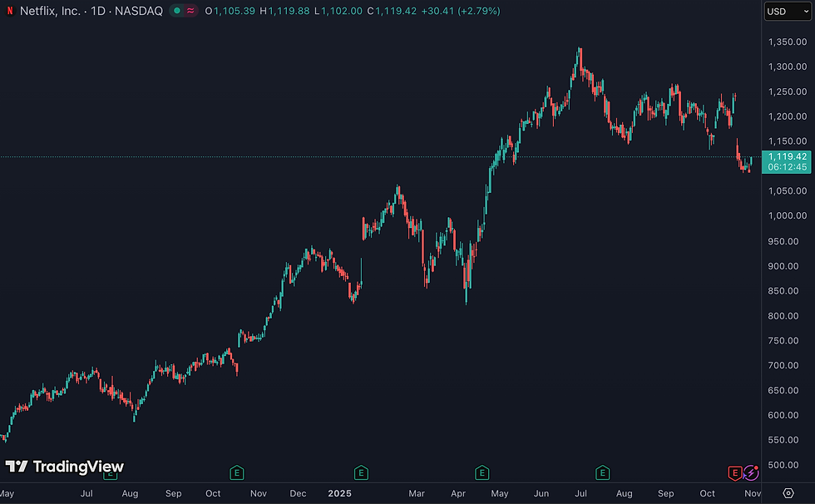Viewport: 815px width, 504px height.
Task: Click the high value 1,119.88
Action: (289, 11)
